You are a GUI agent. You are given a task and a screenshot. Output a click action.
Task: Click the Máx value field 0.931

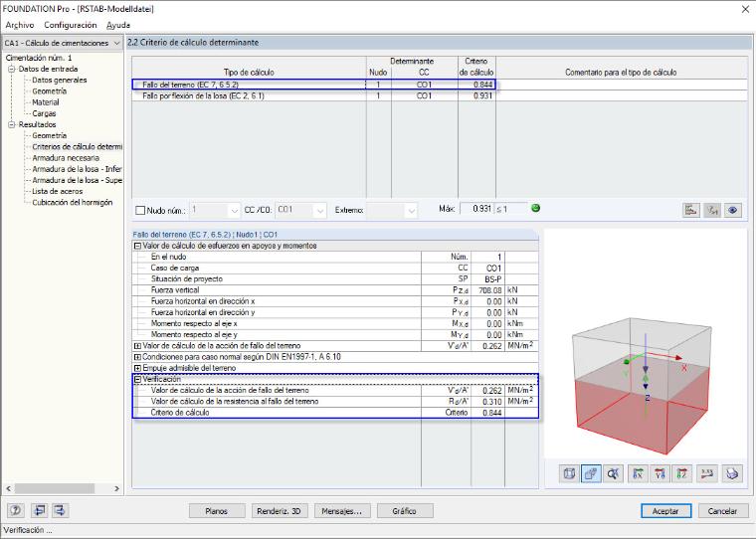pos(476,209)
